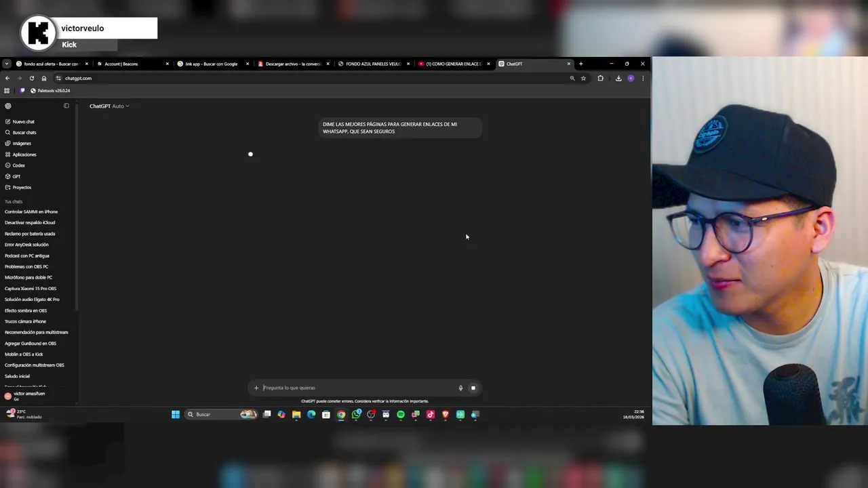Open chat "Trucos cámara iPhone"
Screen dimensions: 868x488
(26, 321)
